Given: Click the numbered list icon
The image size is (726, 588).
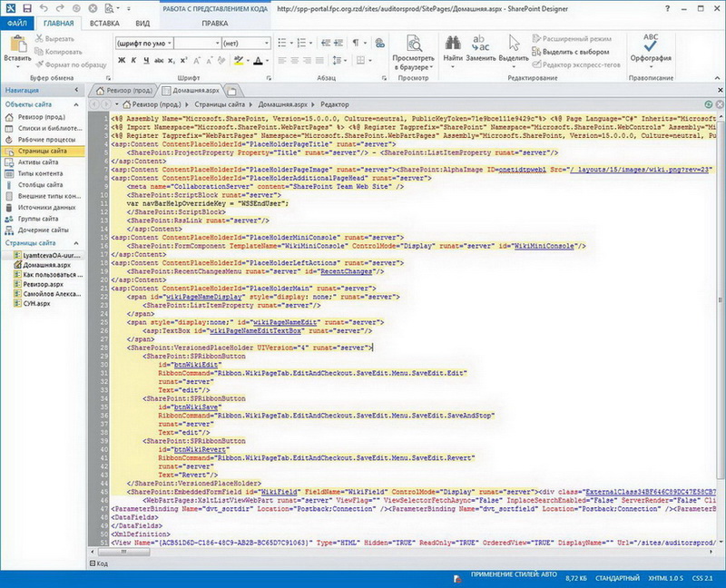Looking at the screenshot, I should point(301,43).
